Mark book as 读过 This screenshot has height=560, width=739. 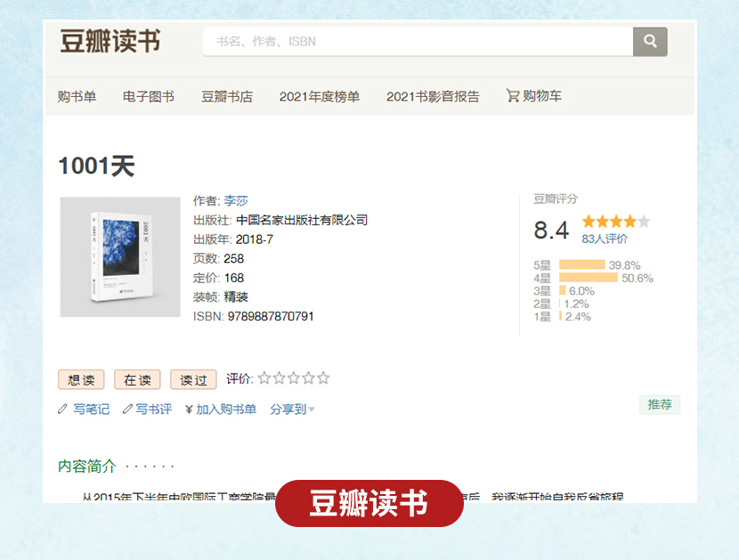(x=193, y=380)
